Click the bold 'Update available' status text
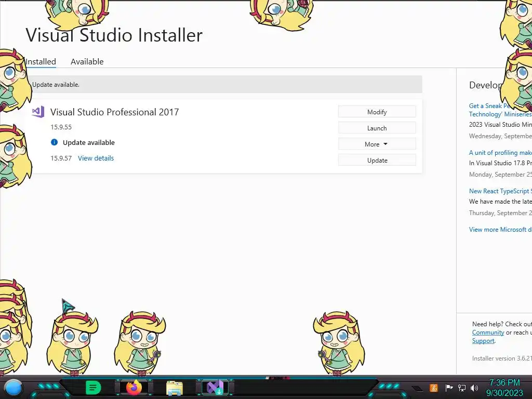The width and height of the screenshot is (532, 399). click(x=88, y=142)
